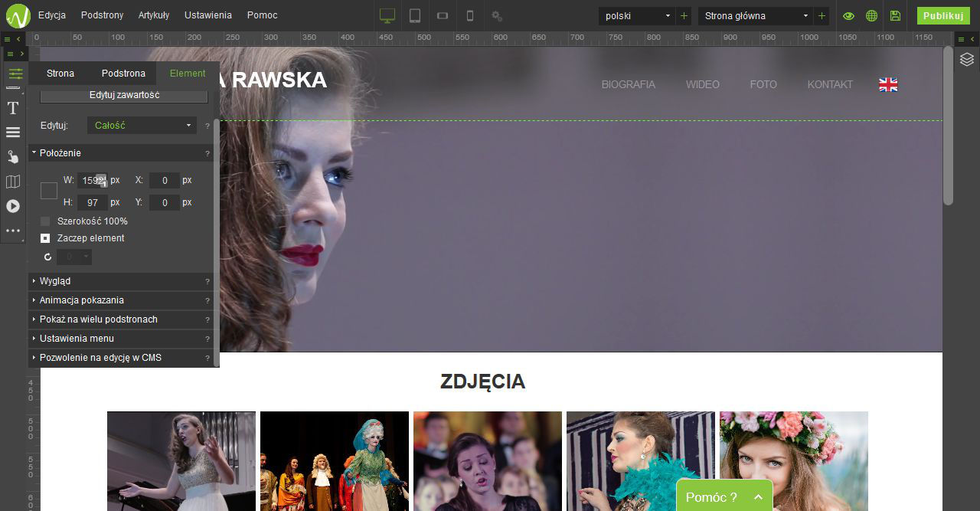Open the layers panel on the right edge
The width and height of the screenshot is (980, 511).
966,59
